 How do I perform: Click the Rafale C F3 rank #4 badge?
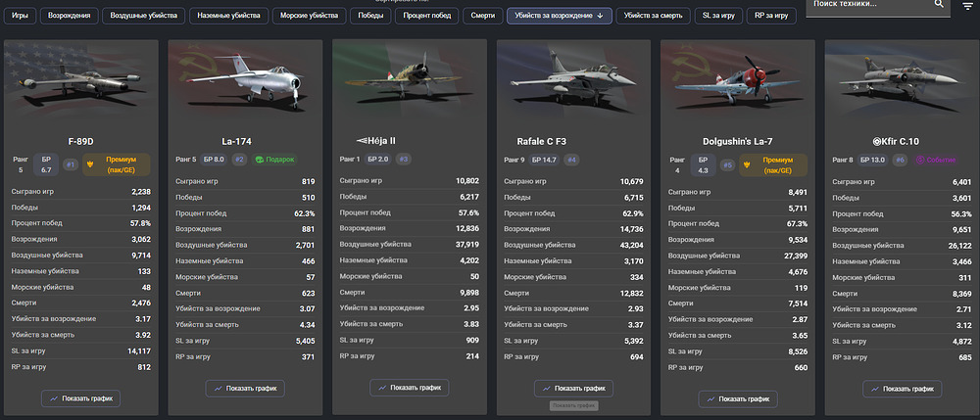(x=570, y=160)
